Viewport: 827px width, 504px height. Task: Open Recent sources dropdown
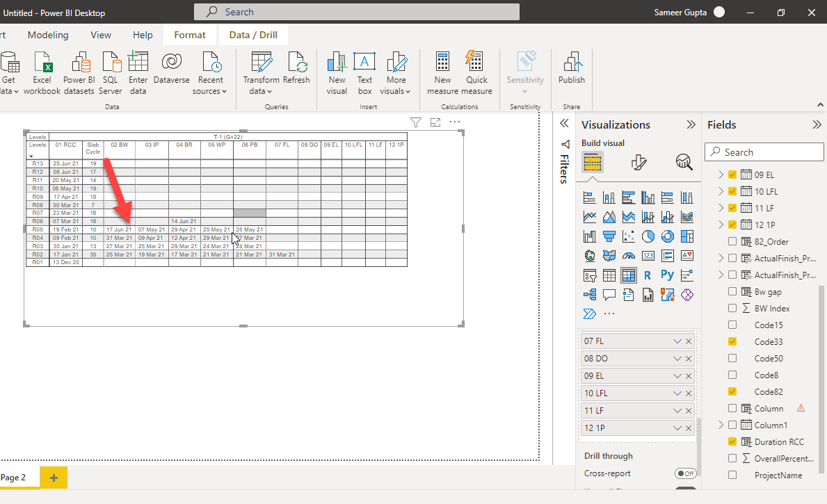coord(210,86)
